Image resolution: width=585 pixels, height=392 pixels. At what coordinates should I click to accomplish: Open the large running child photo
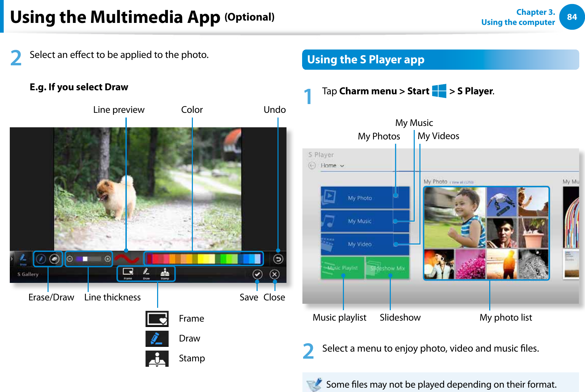pos(455,218)
